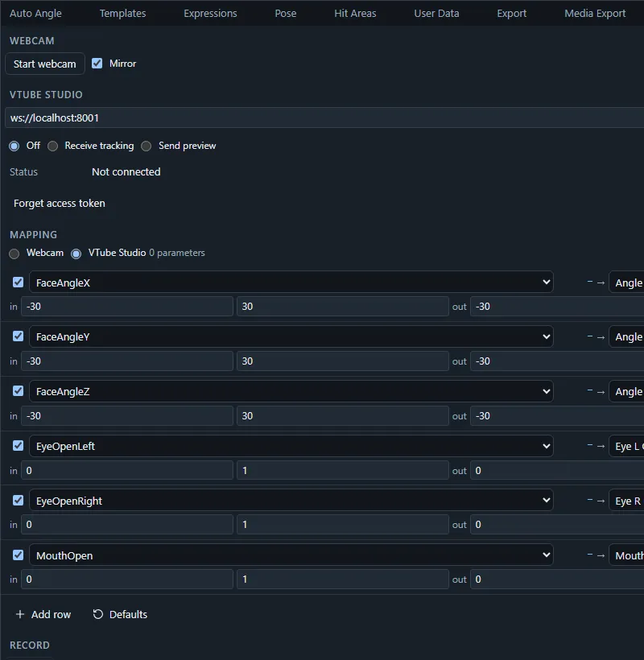Image resolution: width=644 pixels, height=660 pixels.
Task: Expand the MouthOpen input dropdown
Action: click(x=291, y=555)
